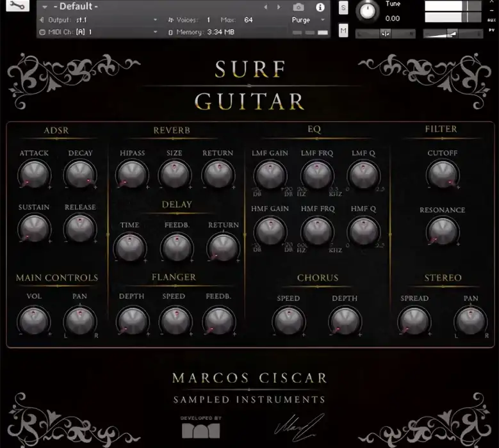Click the HMF Gain knob
The image size is (499, 448).
pos(270,231)
